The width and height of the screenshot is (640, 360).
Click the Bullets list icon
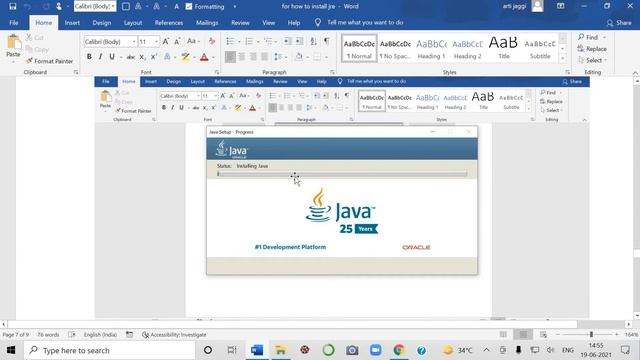[230, 42]
